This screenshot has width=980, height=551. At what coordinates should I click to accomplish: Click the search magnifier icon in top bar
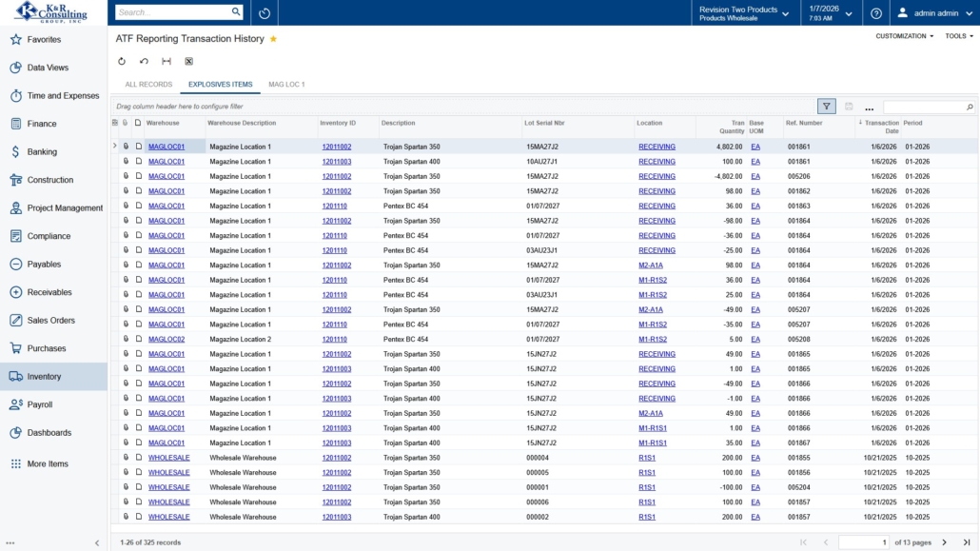(x=236, y=12)
